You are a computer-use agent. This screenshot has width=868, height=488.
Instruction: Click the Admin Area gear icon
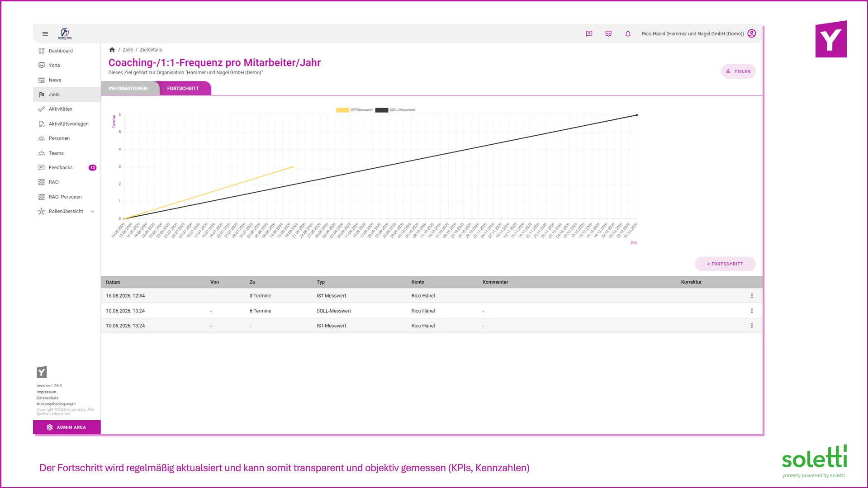point(50,427)
